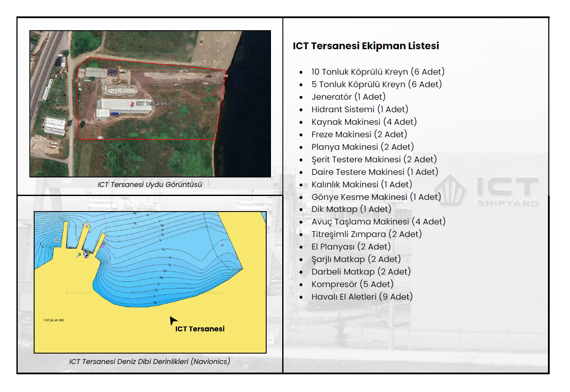Select 'Darbeli Matkap (2 Adet)' entry
The width and height of the screenshot is (570, 392).
pyautogui.click(x=361, y=272)
